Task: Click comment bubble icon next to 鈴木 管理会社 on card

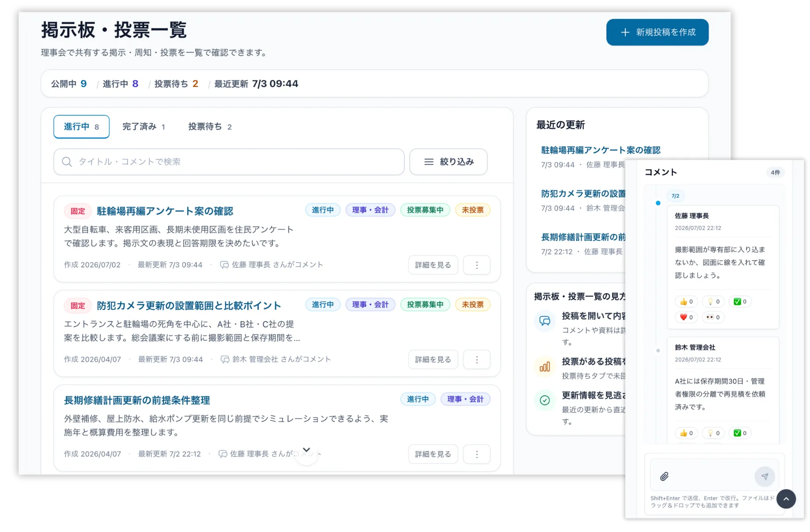Action: pyautogui.click(x=225, y=360)
